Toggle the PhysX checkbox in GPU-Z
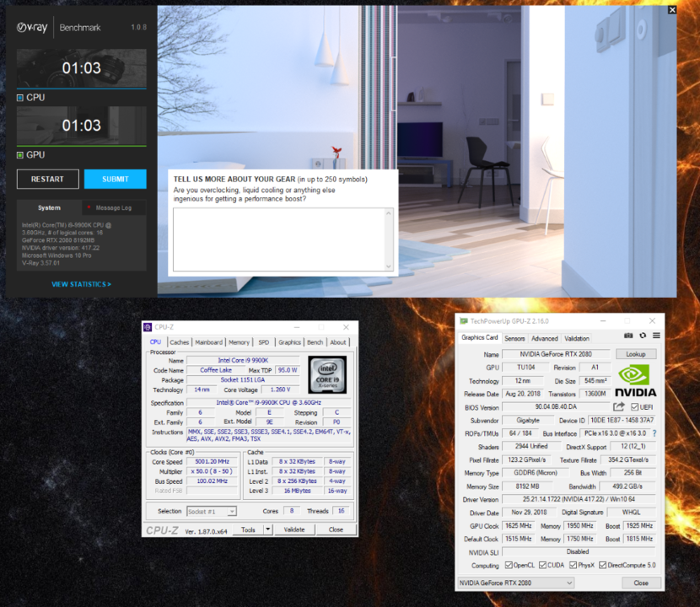The image size is (700, 607). (573, 565)
